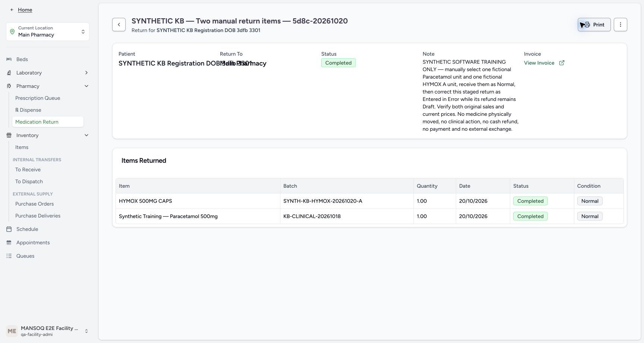644x343 pixels.
Task: Open the Beds menu item
Action: click(x=22, y=59)
